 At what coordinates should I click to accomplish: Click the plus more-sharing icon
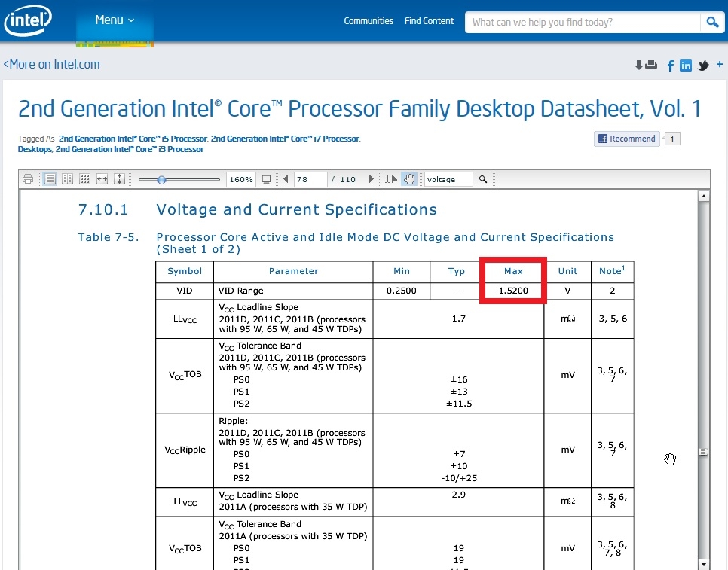[x=720, y=64]
